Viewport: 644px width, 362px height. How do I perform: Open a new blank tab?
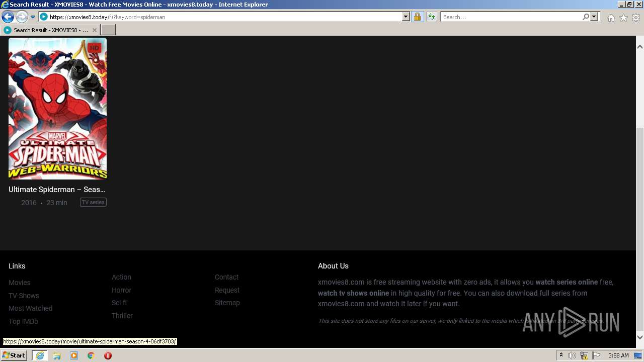coord(108,30)
